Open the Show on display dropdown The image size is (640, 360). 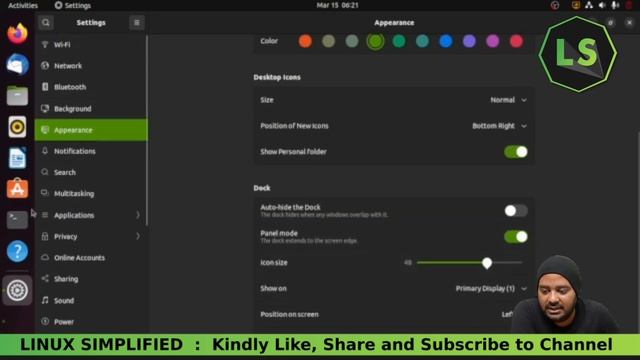[491, 289]
